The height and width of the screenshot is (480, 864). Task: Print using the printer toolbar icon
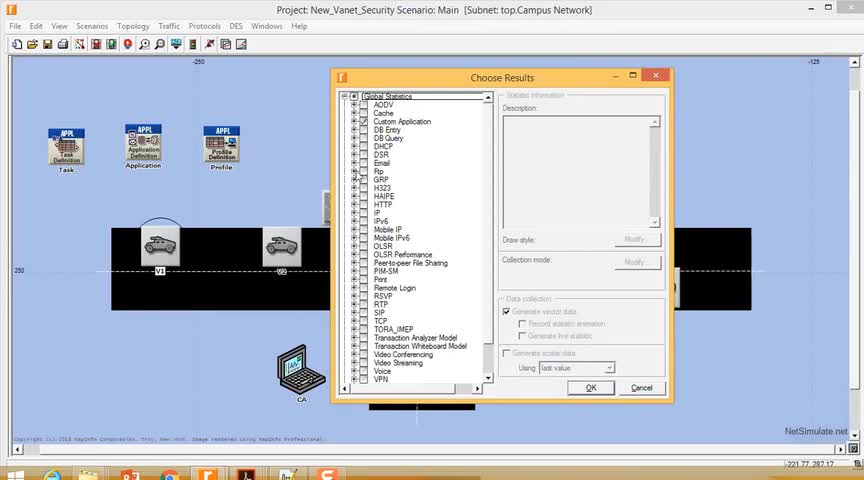coord(63,44)
